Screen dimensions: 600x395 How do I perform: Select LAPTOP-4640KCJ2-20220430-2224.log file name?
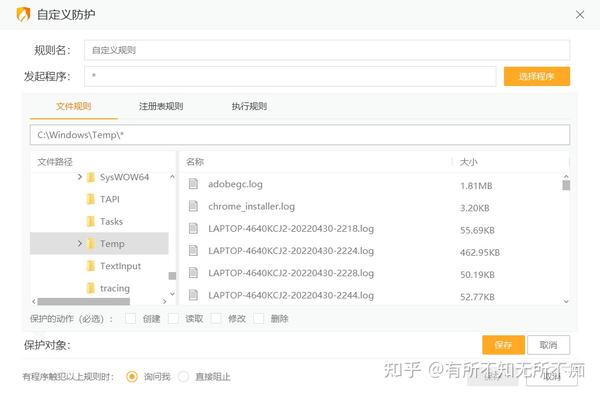(291, 251)
